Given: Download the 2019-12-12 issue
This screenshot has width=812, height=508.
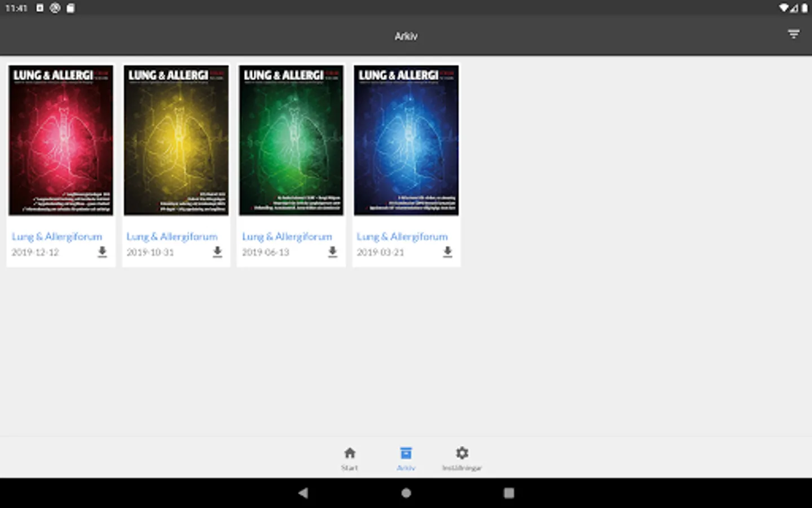Looking at the screenshot, I should [x=102, y=252].
